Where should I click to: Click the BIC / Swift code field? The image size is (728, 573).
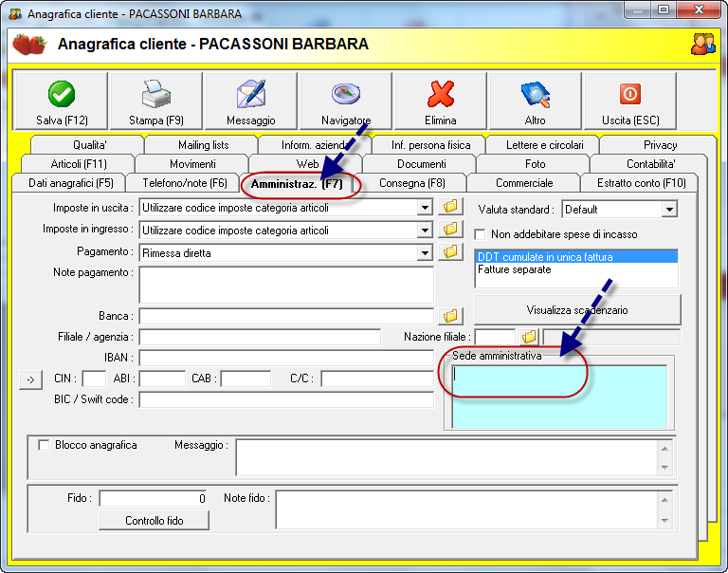pos(286,399)
